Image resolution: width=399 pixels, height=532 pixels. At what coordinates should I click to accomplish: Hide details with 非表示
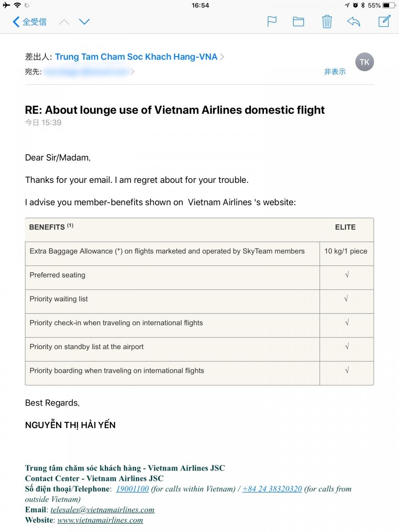click(335, 71)
